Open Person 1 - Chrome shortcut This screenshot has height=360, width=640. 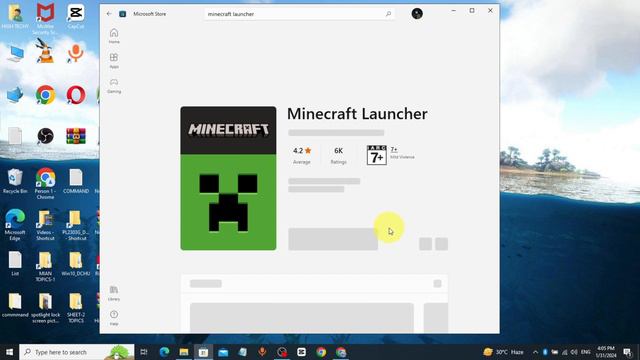tap(45, 183)
